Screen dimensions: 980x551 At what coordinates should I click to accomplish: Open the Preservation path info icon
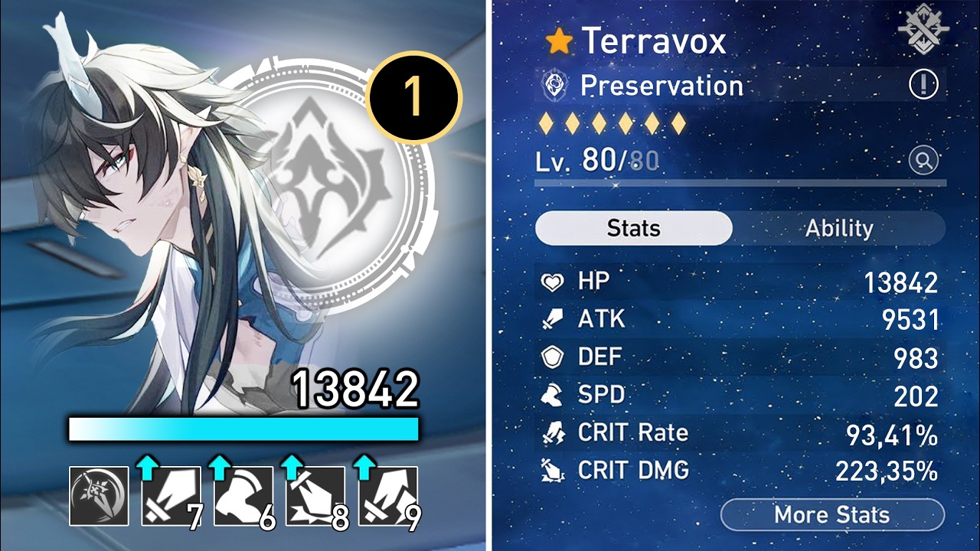pyautogui.click(x=552, y=86)
